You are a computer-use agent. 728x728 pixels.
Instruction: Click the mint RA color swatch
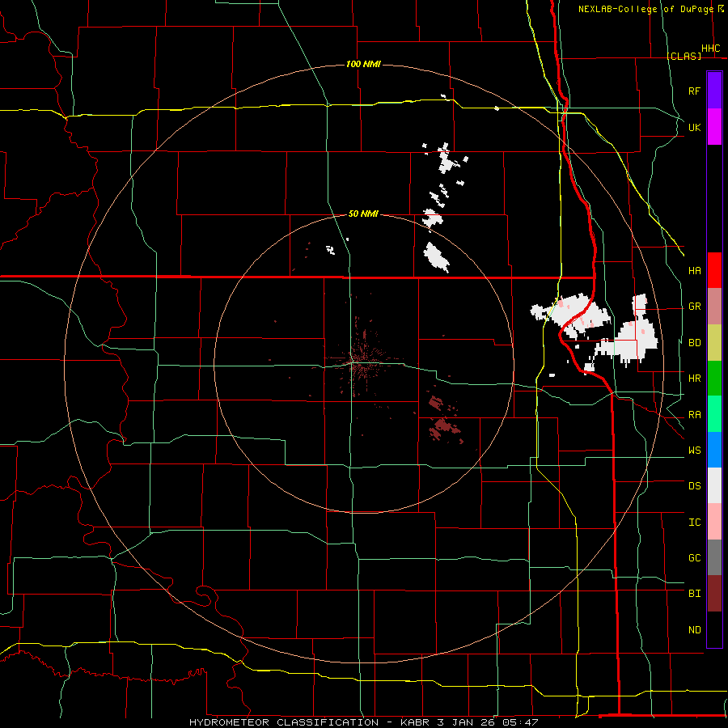[714, 414]
